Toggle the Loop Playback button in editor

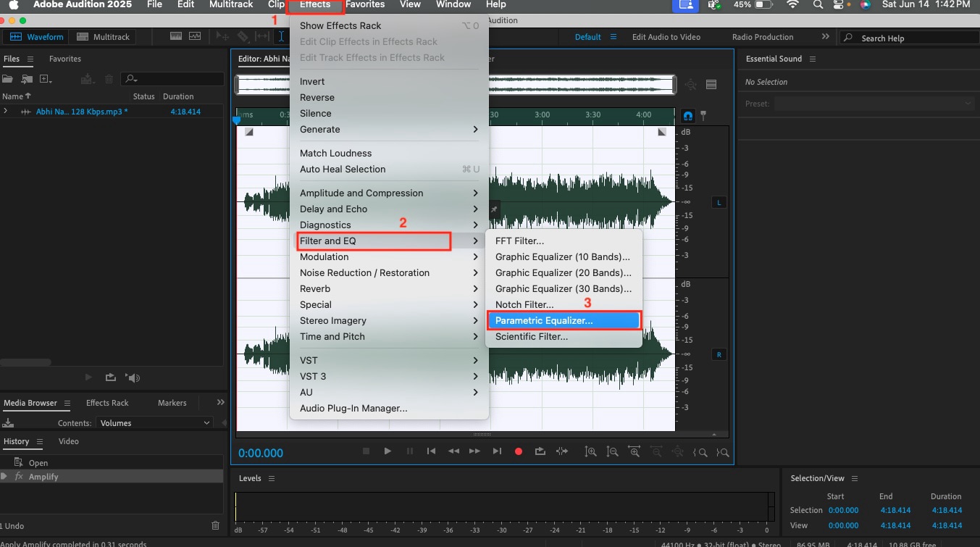540,451
